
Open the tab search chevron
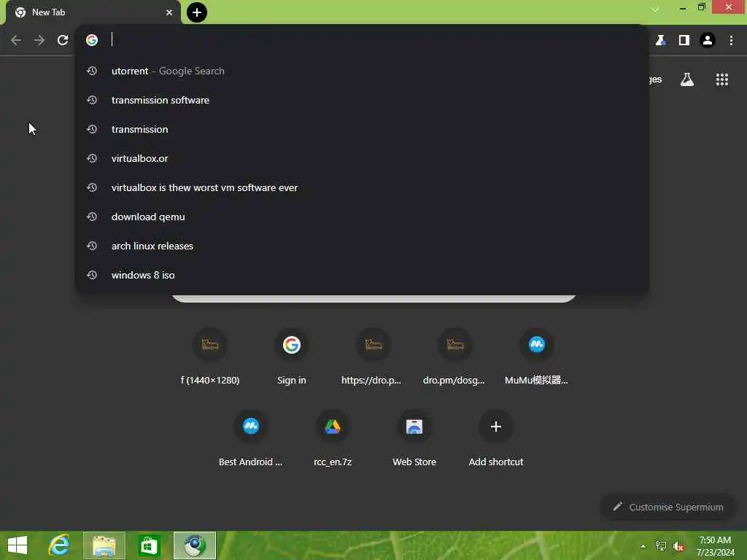(x=655, y=9)
